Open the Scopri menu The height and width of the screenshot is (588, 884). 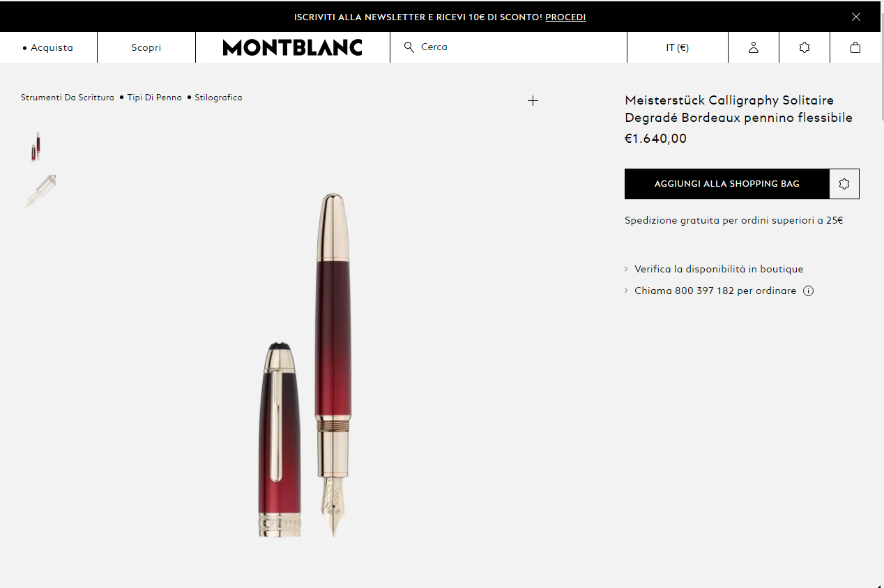[146, 47]
